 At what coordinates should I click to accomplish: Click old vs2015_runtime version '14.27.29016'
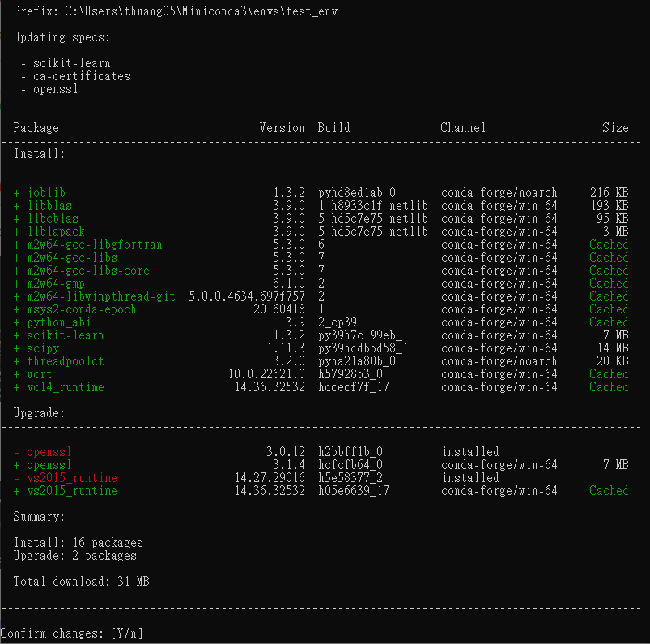pos(270,478)
